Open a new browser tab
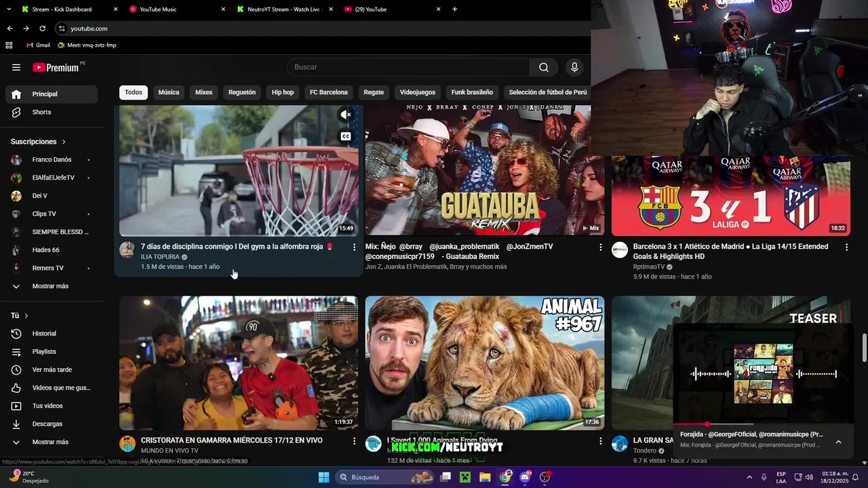Viewport: 868px width, 488px height. point(454,9)
